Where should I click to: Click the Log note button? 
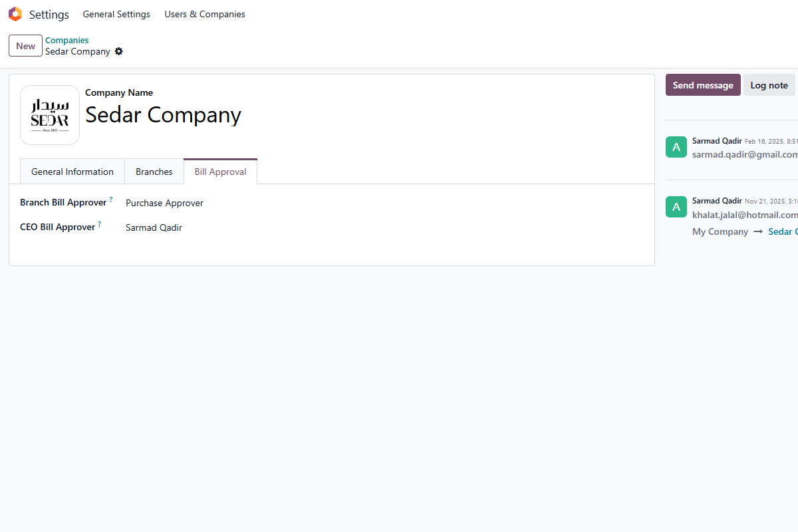pyautogui.click(x=769, y=84)
